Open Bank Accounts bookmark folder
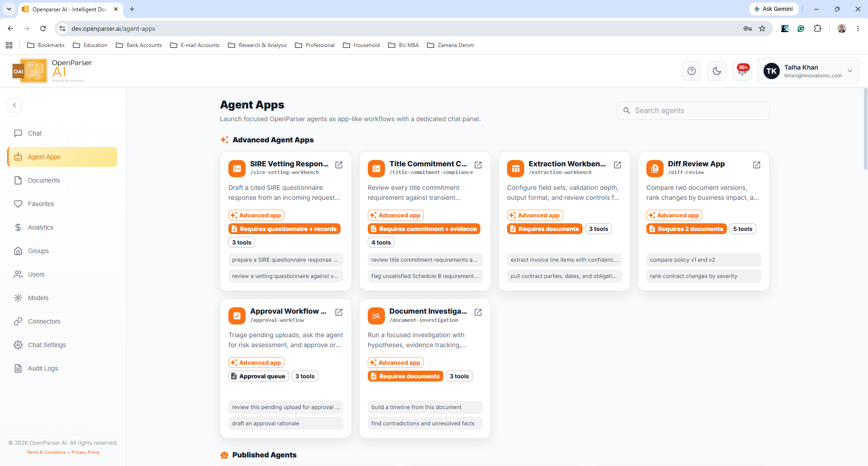The image size is (868, 466). point(139,45)
